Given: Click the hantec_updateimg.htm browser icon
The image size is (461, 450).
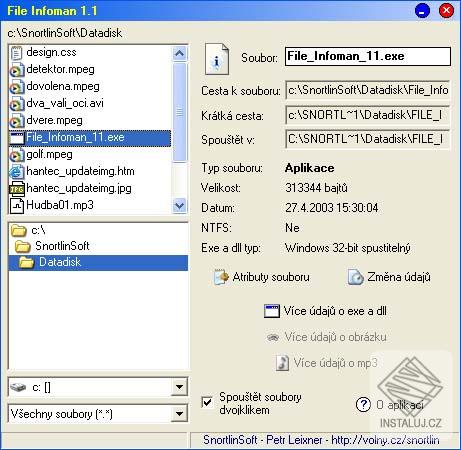Looking at the screenshot, I should 17,172.
